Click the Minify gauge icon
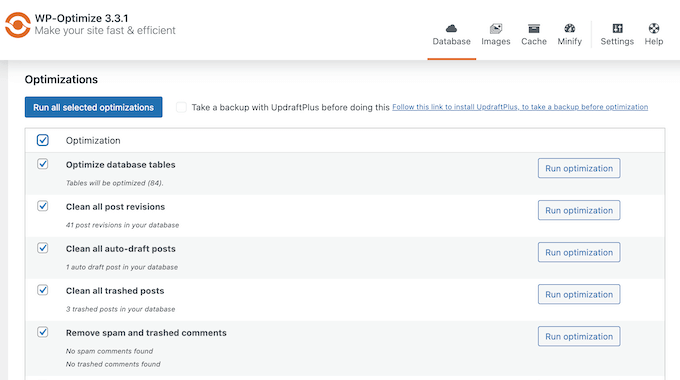 (x=569, y=29)
